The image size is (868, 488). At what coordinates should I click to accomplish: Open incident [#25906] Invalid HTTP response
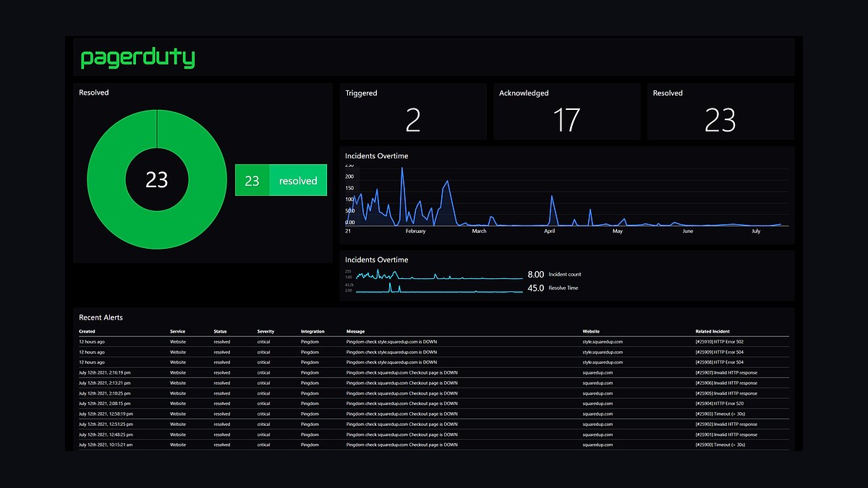[x=726, y=383]
